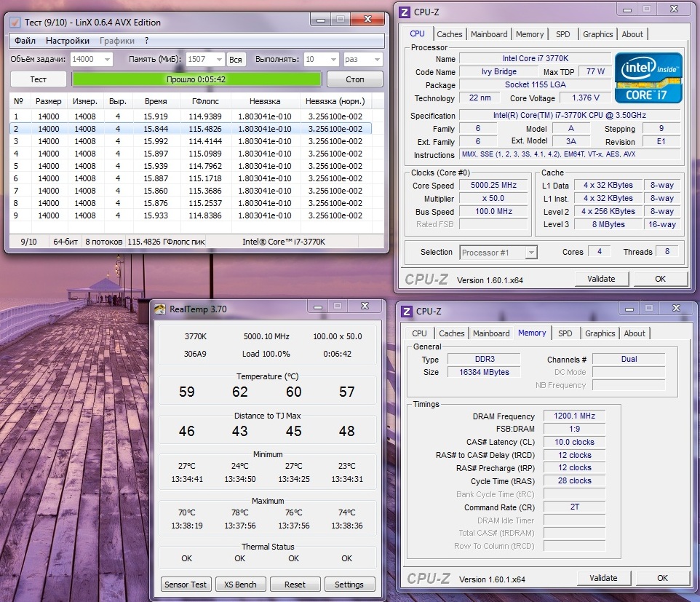Click the CPU-Z icon in Memory window

[406, 311]
